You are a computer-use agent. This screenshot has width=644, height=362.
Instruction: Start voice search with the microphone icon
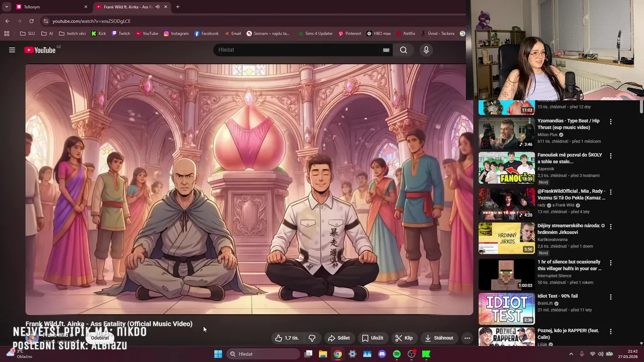[x=426, y=50]
